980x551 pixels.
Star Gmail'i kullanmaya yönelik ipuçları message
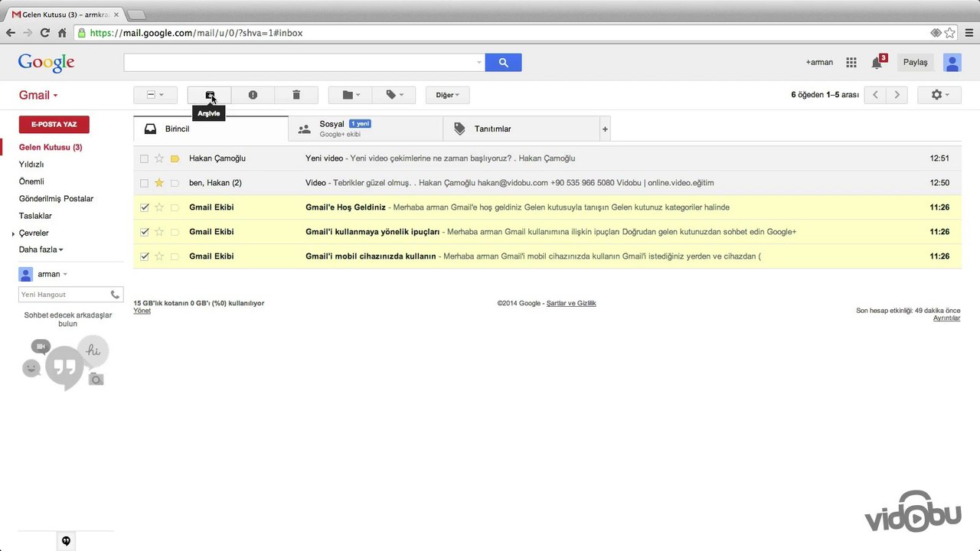point(159,232)
